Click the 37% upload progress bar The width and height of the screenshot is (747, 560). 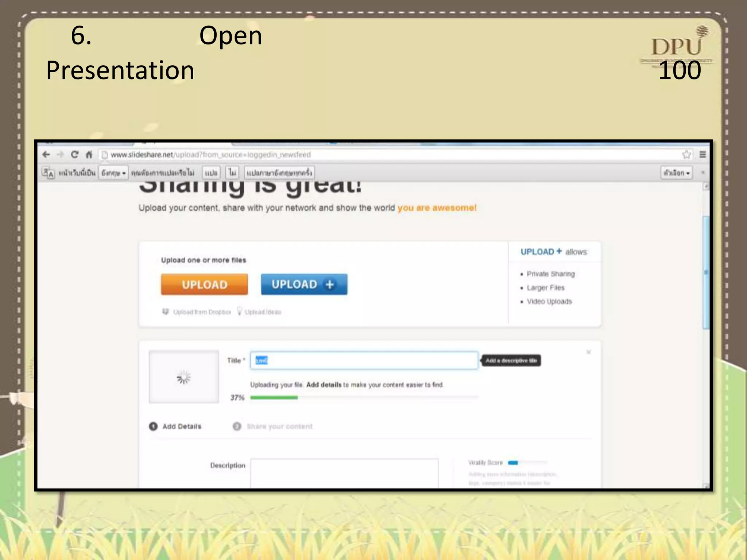(x=364, y=397)
